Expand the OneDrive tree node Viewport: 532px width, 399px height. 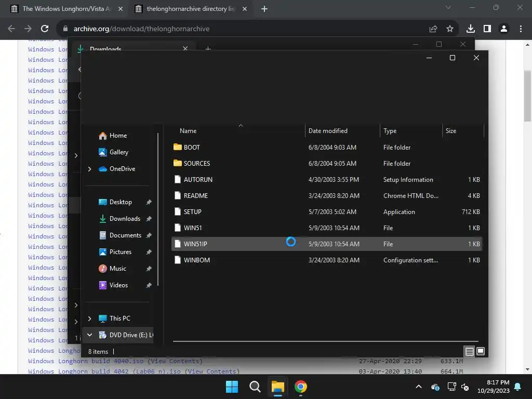89,169
